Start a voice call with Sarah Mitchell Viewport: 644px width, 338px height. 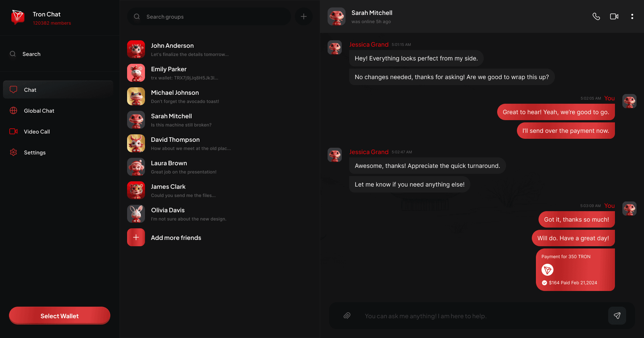click(596, 16)
